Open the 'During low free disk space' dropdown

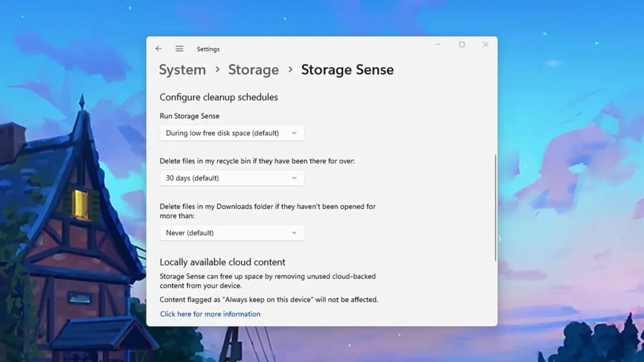(232, 132)
